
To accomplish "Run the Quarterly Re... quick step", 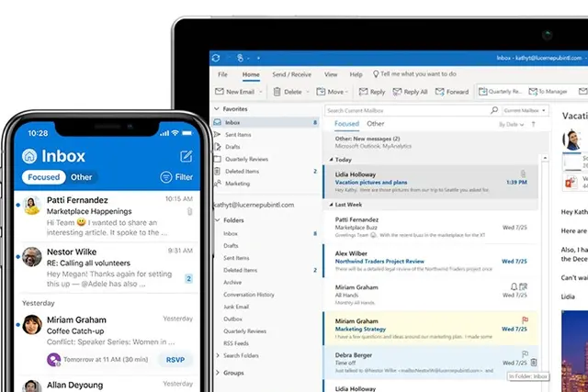I will 500,92.
